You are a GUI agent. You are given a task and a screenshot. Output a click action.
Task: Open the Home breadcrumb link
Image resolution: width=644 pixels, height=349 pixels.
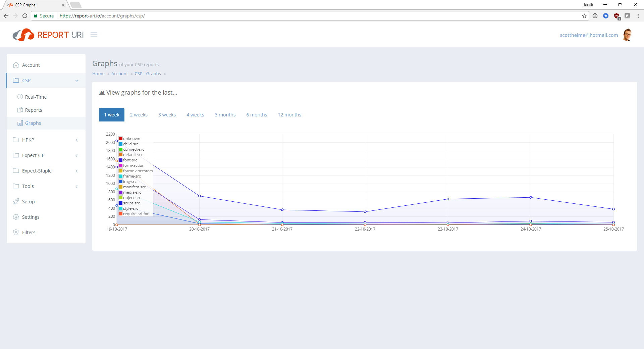(x=98, y=73)
